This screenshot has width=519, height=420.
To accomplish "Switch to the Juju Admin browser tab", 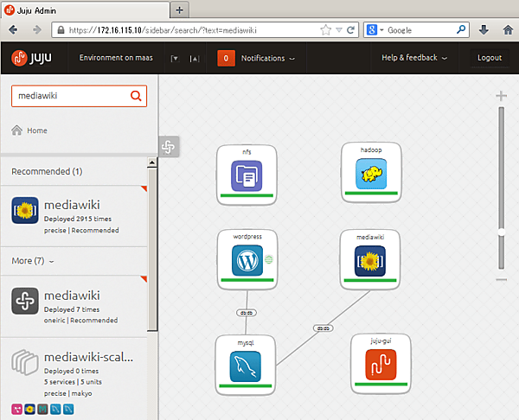I will click(86, 10).
